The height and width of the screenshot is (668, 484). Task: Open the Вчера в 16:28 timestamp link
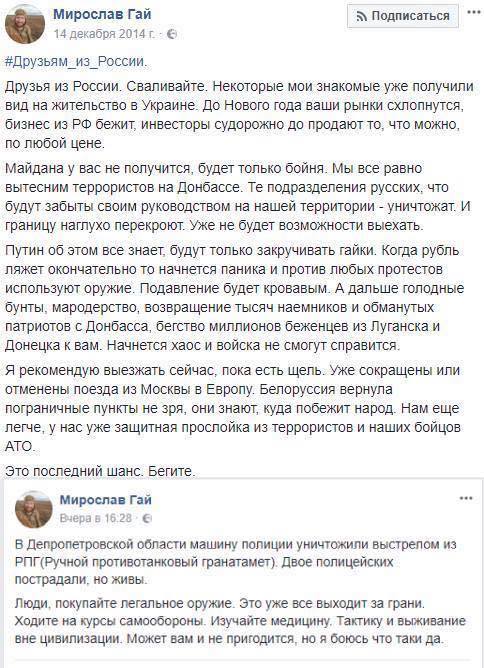click(96, 518)
